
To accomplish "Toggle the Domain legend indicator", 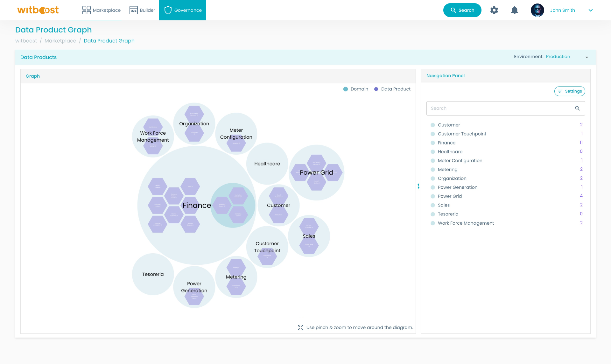I will tap(345, 89).
